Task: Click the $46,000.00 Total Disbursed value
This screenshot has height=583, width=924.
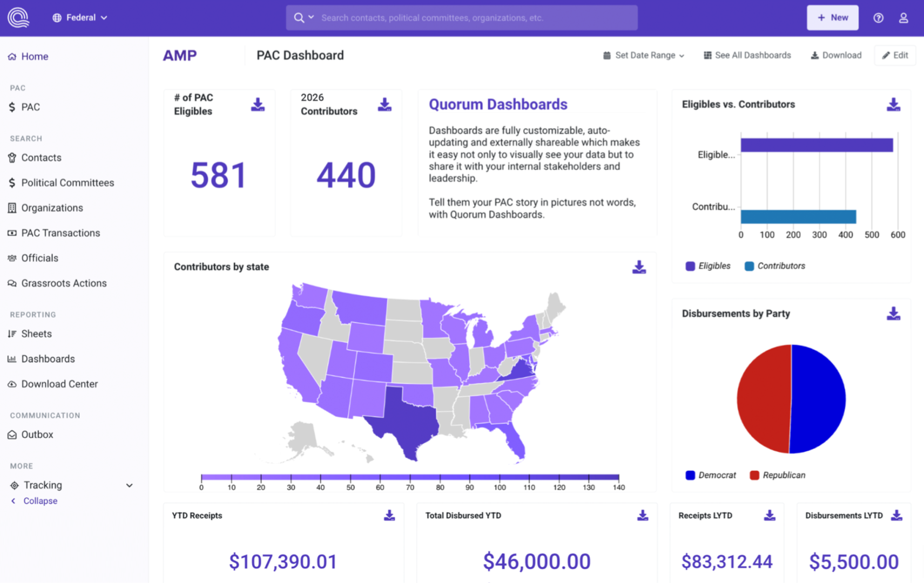Action: pos(537,562)
